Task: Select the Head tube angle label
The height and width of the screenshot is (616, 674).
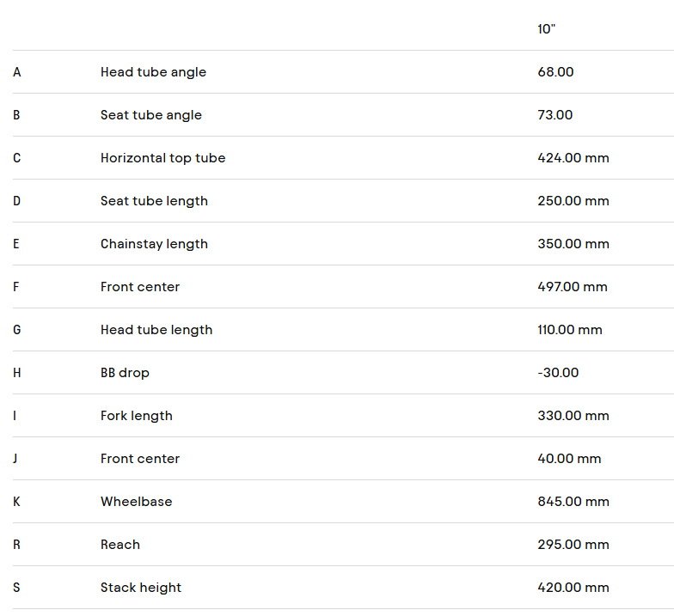Action: 153,72
